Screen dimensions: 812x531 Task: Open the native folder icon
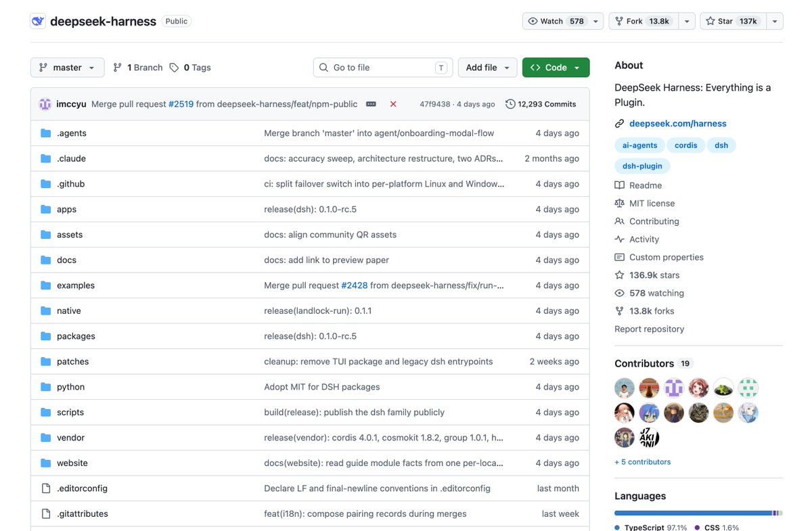(x=46, y=310)
